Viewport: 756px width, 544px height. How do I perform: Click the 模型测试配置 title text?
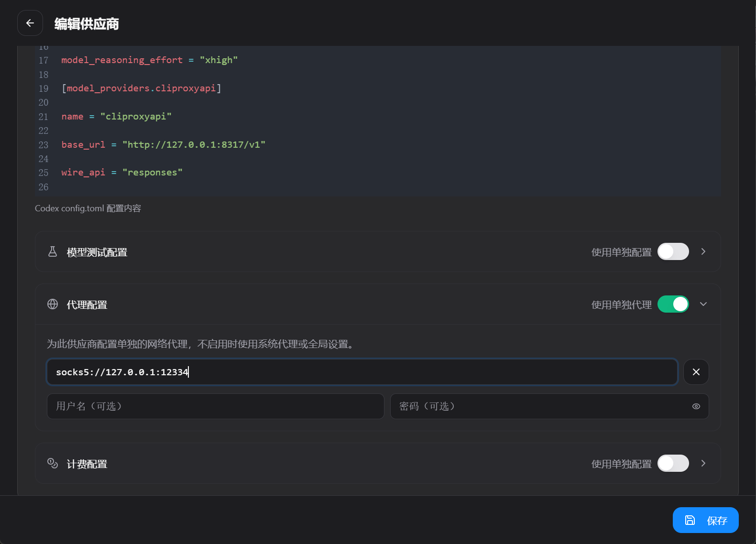click(97, 252)
